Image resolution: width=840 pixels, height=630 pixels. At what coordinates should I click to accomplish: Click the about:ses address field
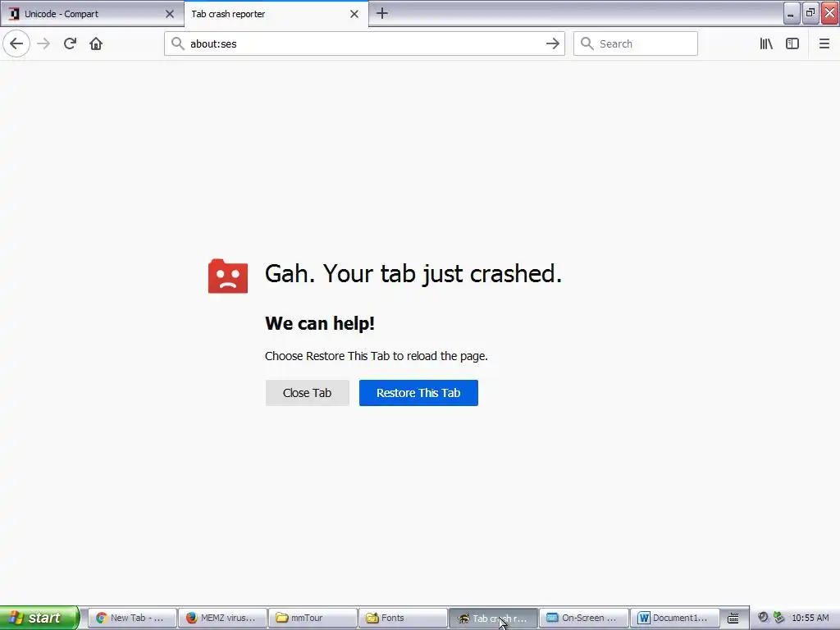pyautogui.click(x=364, y=43)
